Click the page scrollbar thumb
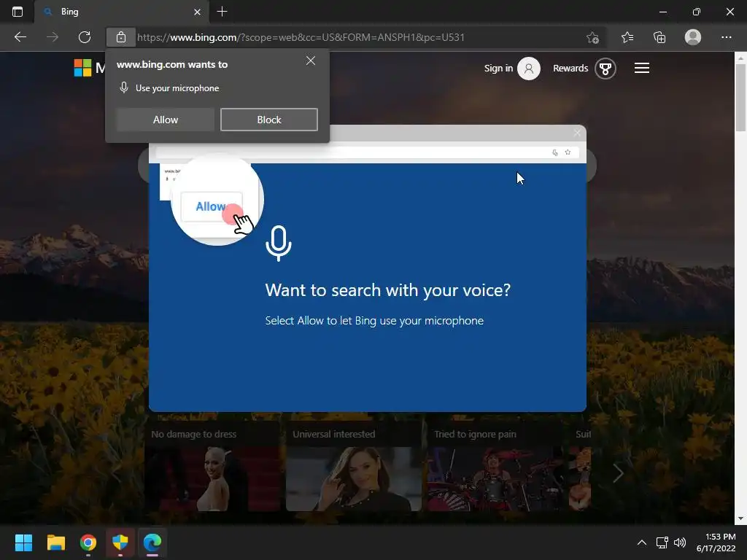The width and height of the screenshot is (747, 560). click(740, 97)
